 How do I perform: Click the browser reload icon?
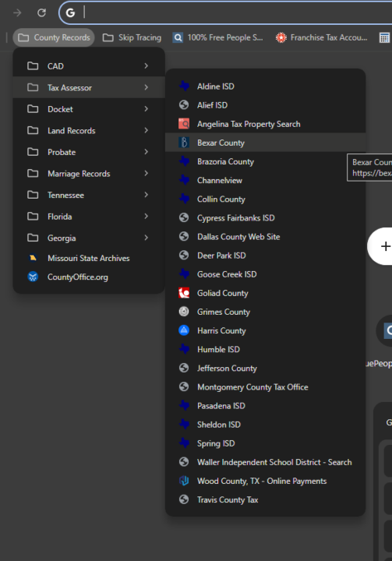[41, 13]
